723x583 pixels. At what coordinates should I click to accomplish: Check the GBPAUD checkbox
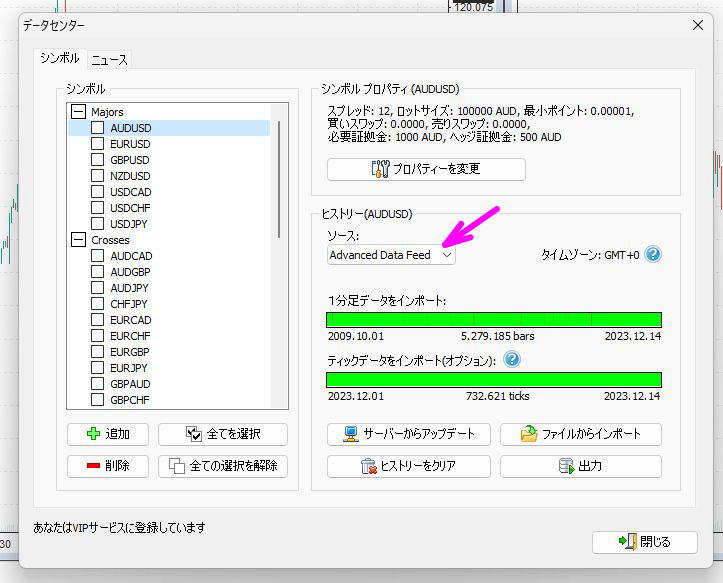click(x=97, y=384)
